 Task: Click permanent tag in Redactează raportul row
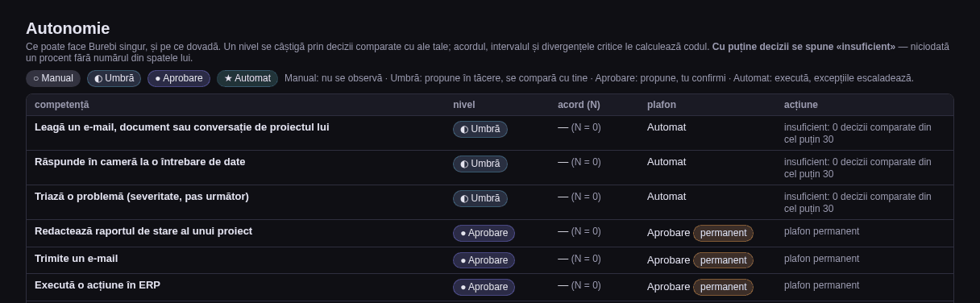click(x=723, y=233)
